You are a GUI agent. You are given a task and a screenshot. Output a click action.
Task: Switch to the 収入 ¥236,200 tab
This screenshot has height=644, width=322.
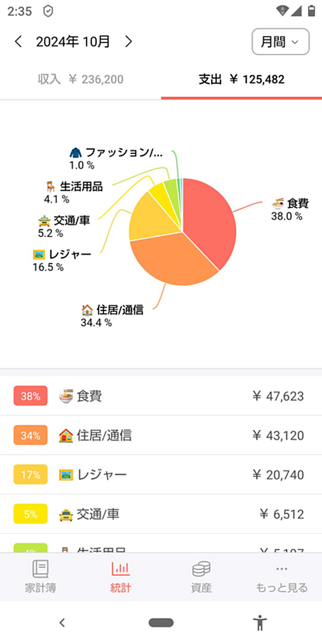pos(80,79)
